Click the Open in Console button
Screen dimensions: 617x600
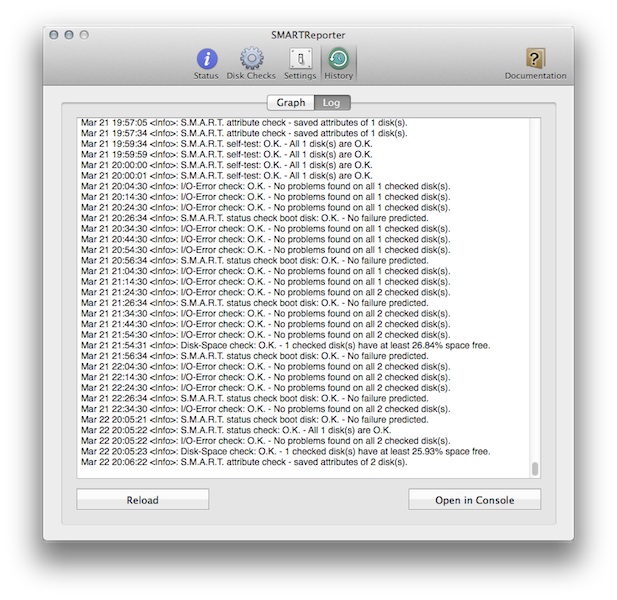click(474, 499)
